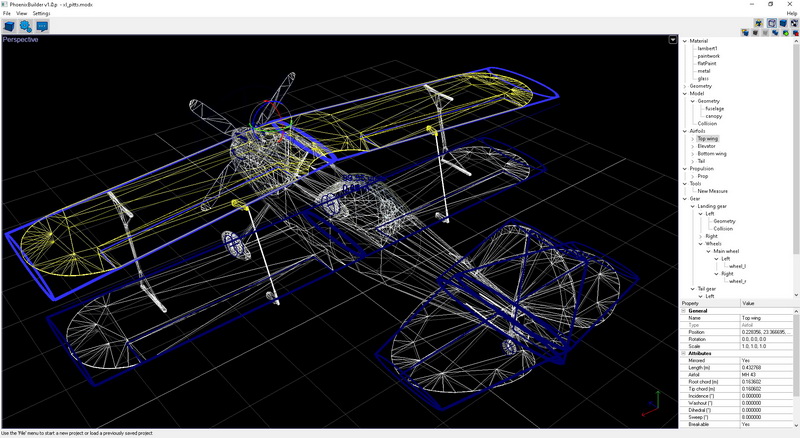Click the cube icon with red mark

(795, 33)
